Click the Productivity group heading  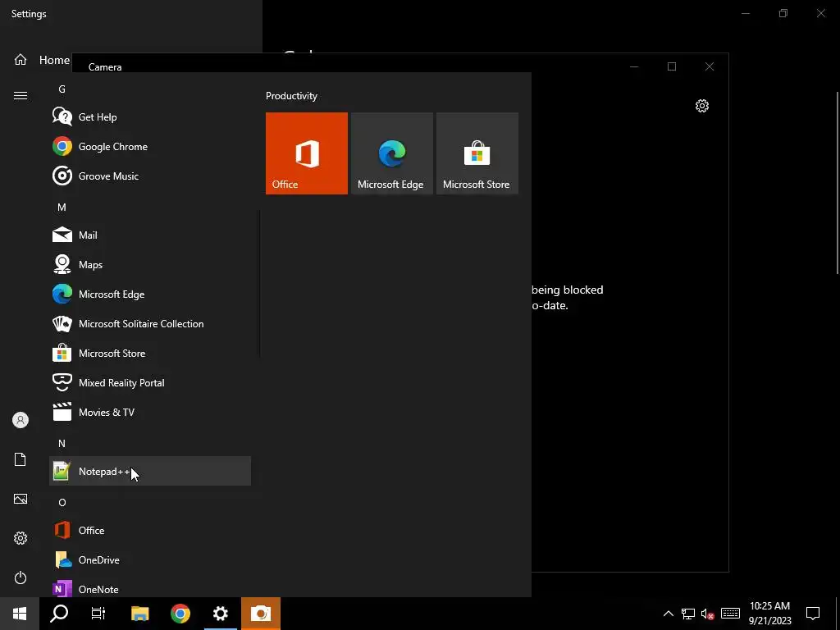pos(291,96)
